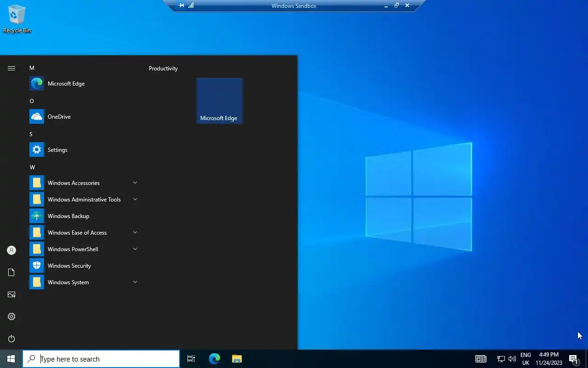Launch OneDrive from the Start menu
The height and width of the screenshot is (368, 588).
(x=84, y=117)
